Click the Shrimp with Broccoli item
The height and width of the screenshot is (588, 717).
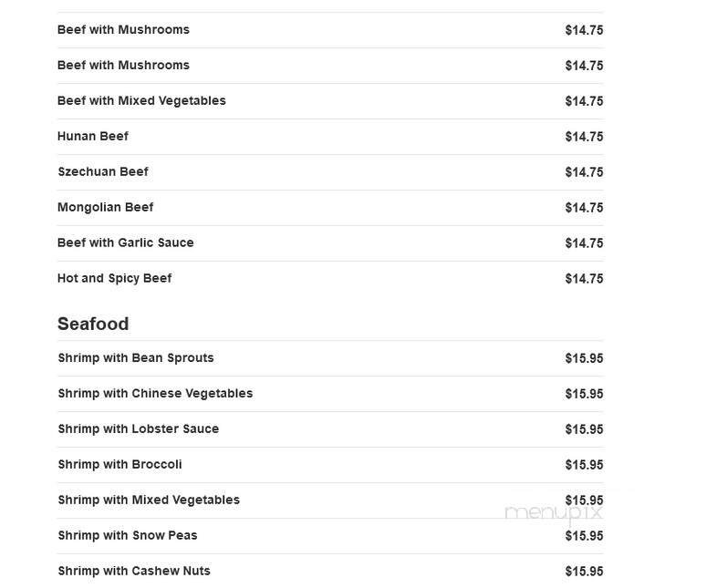[119, 465]
